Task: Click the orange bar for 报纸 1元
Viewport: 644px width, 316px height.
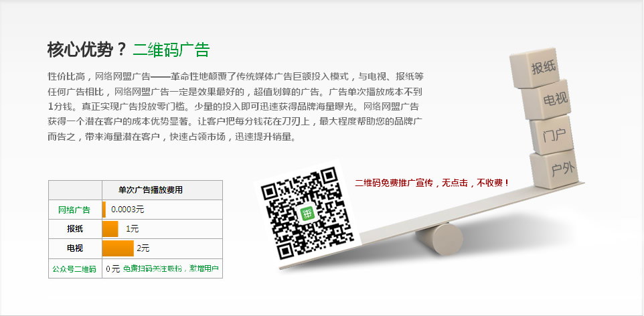Action: click(x=110, y=229)
